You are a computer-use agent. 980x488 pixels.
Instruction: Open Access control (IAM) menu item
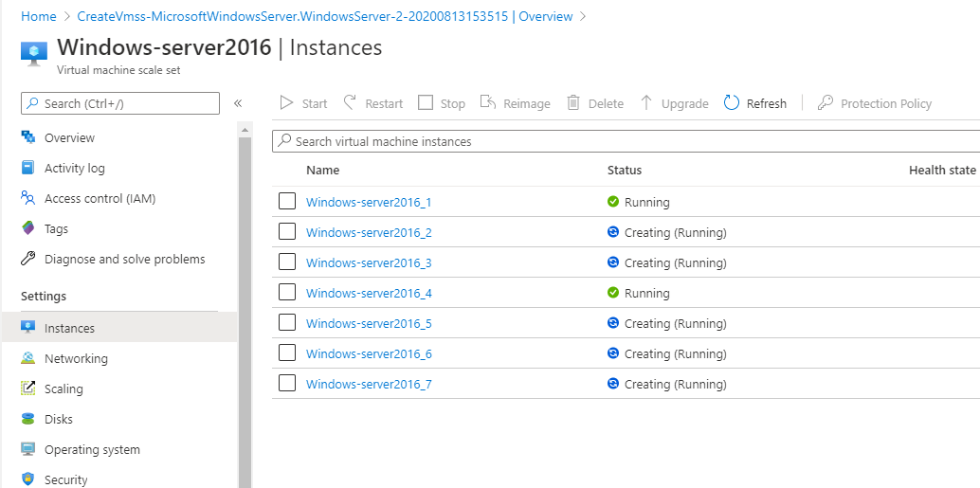click(100, 198)
